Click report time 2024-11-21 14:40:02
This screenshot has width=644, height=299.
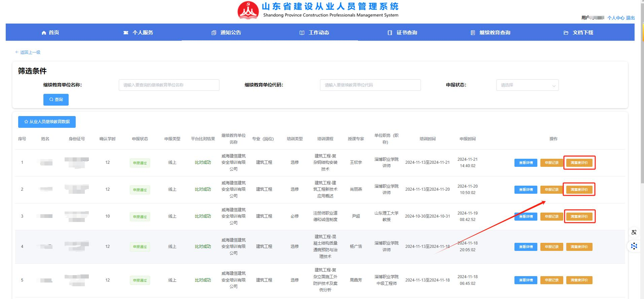(467, 162)
